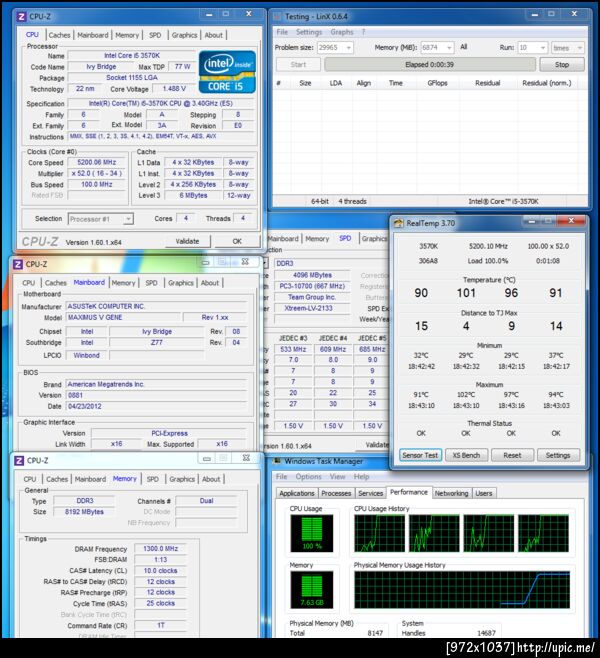Switch to Caches tab in top CPU-Z window
The width and height of the screenshot is (600, 658).
click(59, 35)
